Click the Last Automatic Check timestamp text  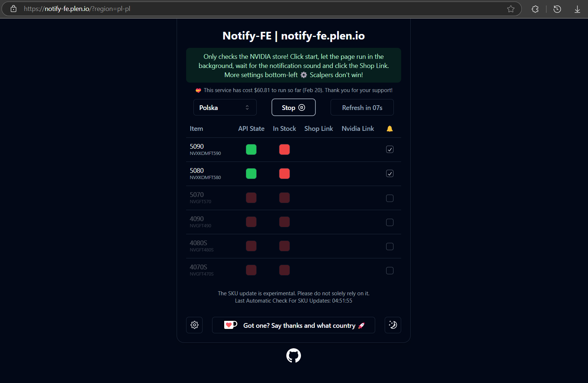294,301
